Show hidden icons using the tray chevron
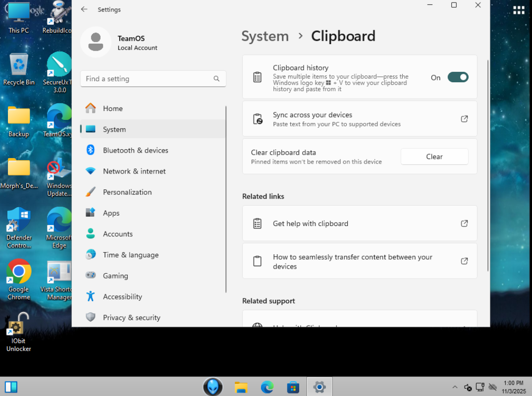 pyautogui.click(x=455, y=387)
